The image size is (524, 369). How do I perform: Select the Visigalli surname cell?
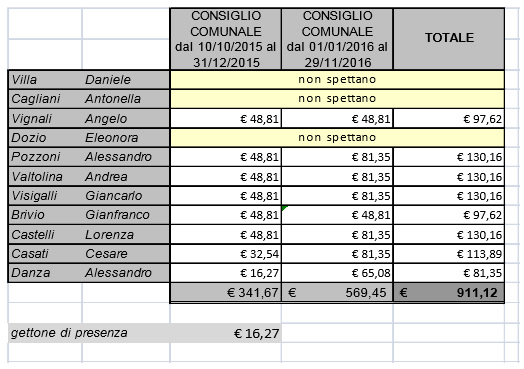pos(45,196)
